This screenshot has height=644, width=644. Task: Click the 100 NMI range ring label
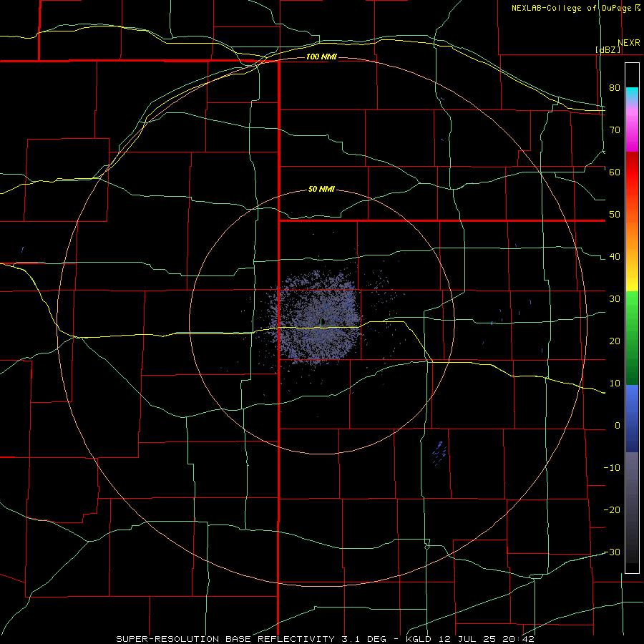[321, 57]
